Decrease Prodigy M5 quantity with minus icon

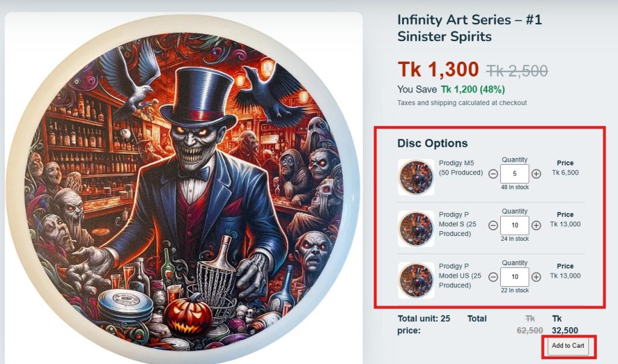(x=493, y=174)
